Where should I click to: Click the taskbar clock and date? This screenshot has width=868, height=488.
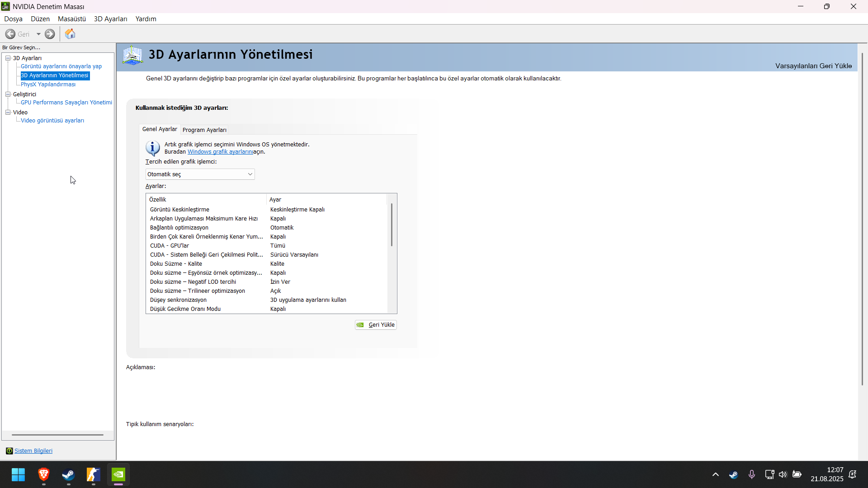(x=827, y=474)
